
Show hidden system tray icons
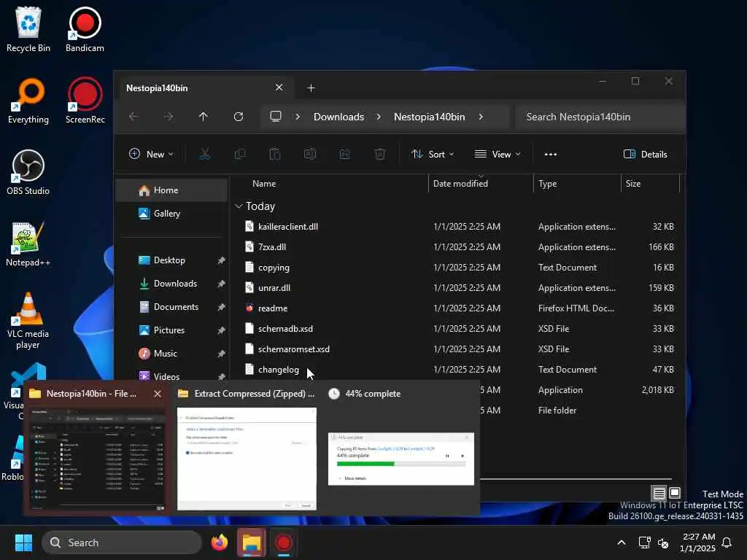622,542
